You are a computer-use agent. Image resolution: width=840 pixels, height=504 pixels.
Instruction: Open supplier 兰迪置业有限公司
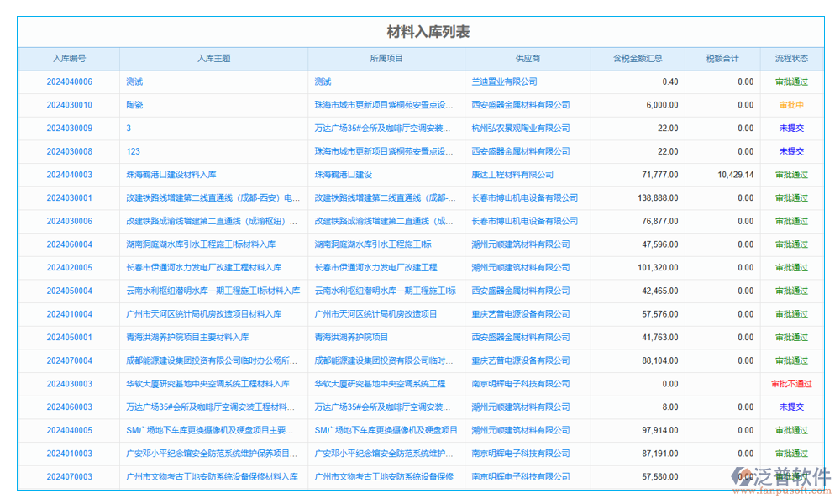[x=504, y=82]
